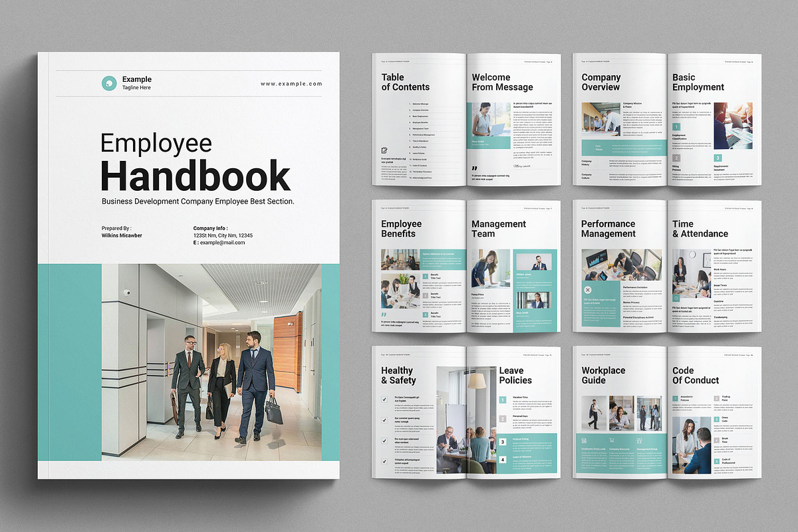Screen dimensions: 798x532
Task: Click the round X icon on Performance Management page
Action: coord(588,289)
